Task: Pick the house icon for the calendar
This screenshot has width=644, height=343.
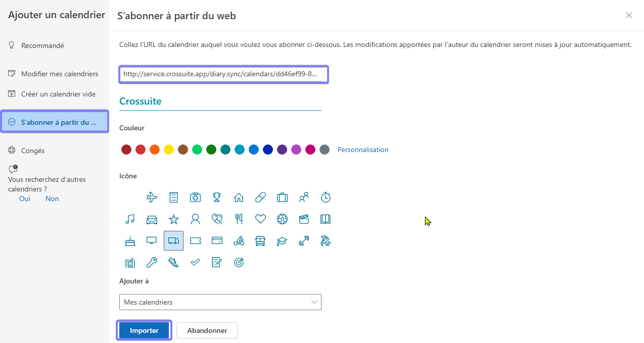Action: click(239, 197)
